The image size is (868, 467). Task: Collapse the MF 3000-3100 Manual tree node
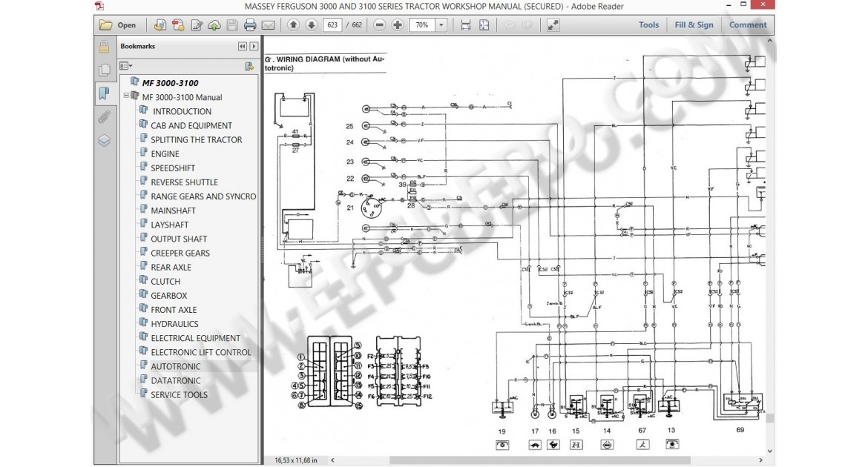125,96
